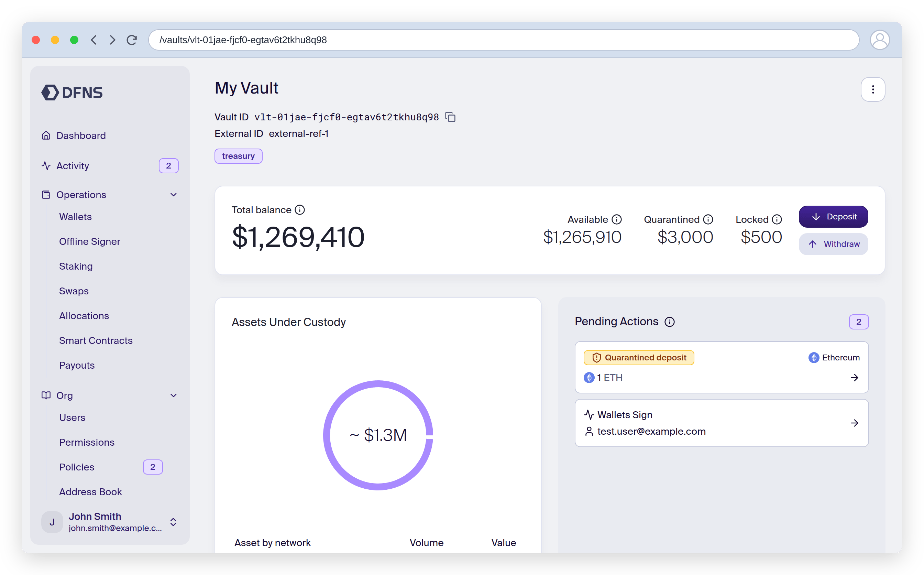924x575 pixels.
Task: Show the Quarantined info icon
Action: click(x=708, y=219)
